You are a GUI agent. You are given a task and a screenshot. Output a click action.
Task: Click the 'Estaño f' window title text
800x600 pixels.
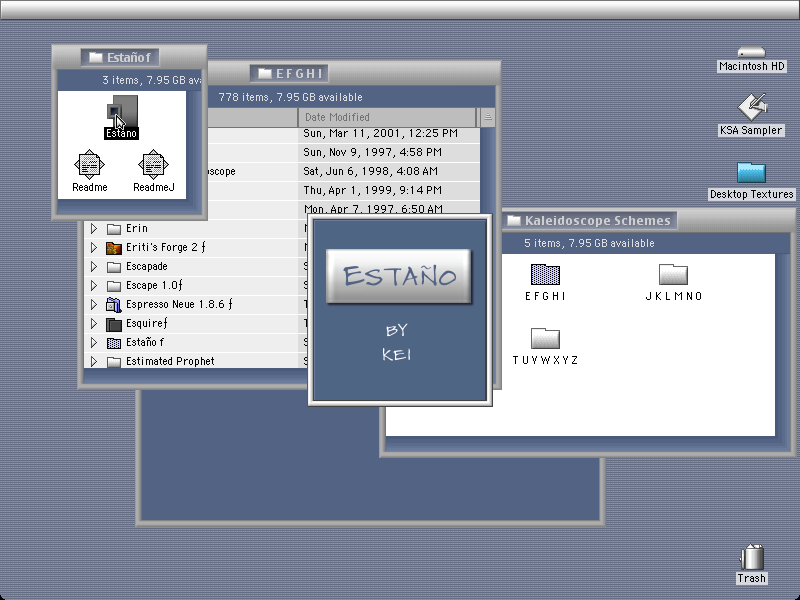[x=129, y=57]
